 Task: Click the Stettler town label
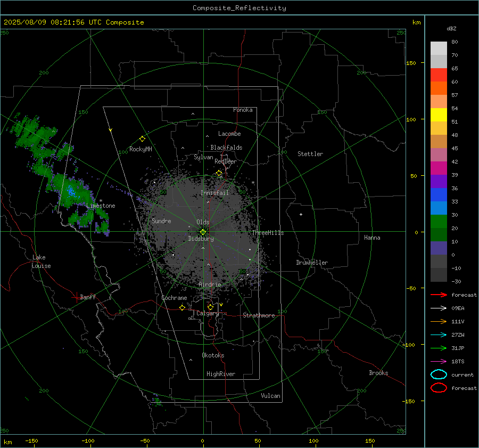[310, 154]
